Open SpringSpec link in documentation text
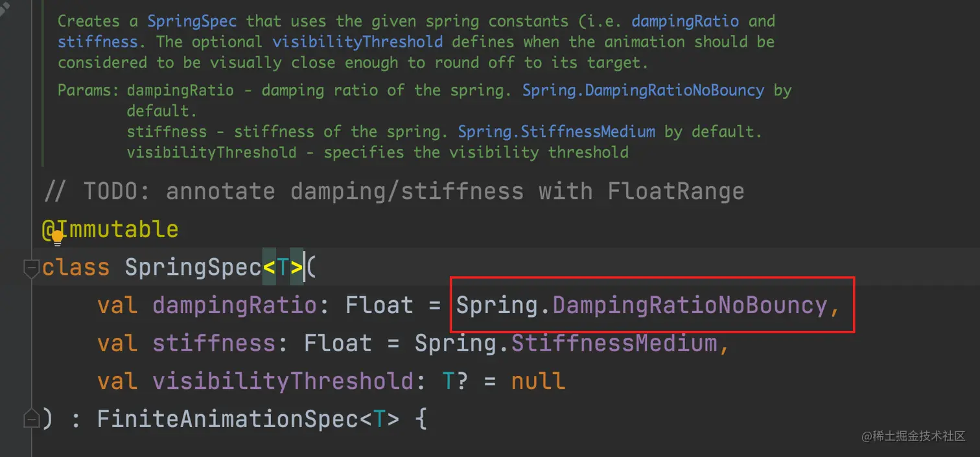Screen dimensions: 980x457 pos(191,21)
